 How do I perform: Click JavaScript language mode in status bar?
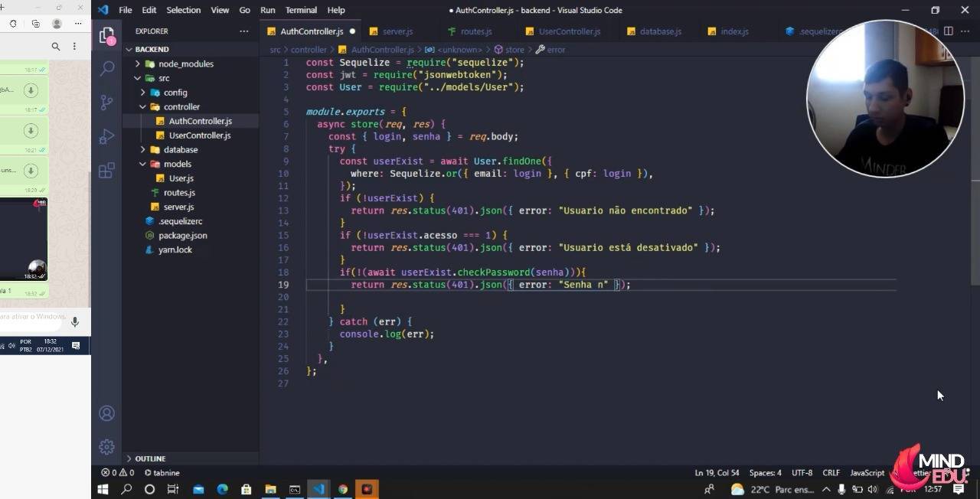[x=866, y=472]
